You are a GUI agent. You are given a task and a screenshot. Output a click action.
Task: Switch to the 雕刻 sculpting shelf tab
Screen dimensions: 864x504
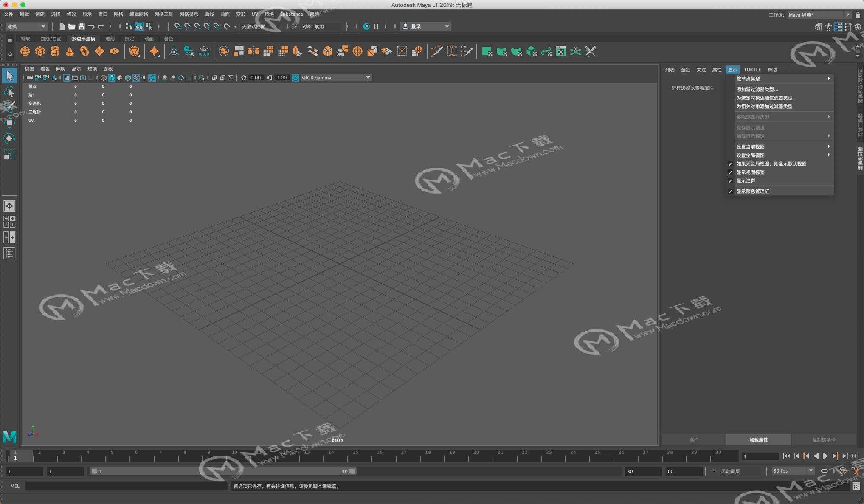[110, 39]
